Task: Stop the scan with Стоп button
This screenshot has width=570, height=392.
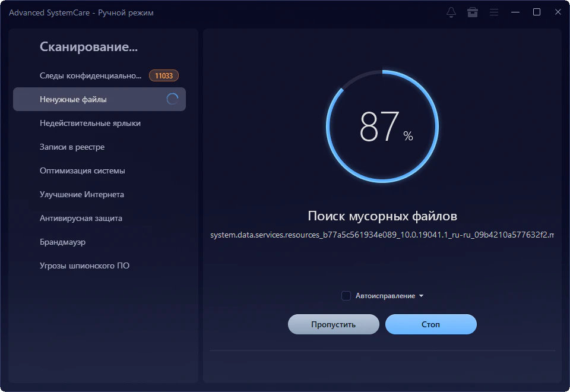Action: tap(430, 324)
